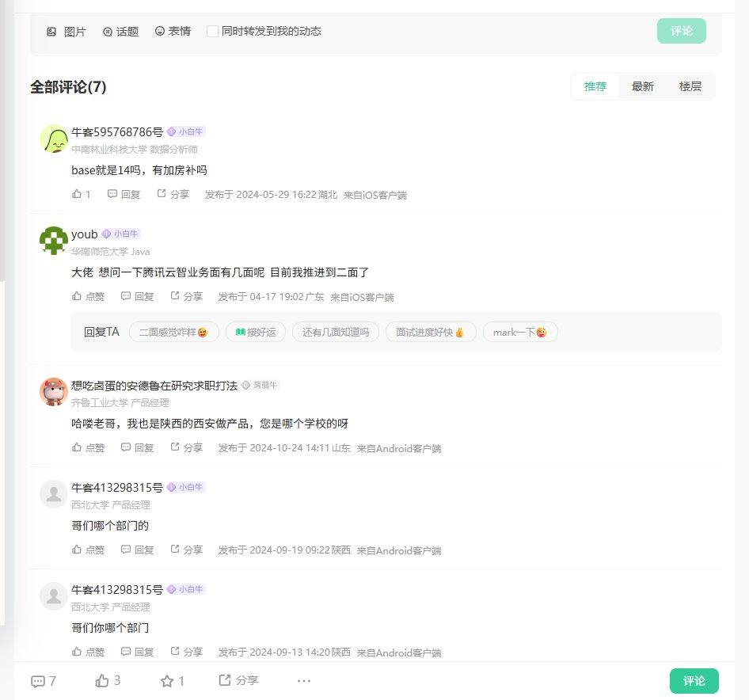Share the comment '哥们你哪个部门'
749x700 pixels.
click(187, 652)
